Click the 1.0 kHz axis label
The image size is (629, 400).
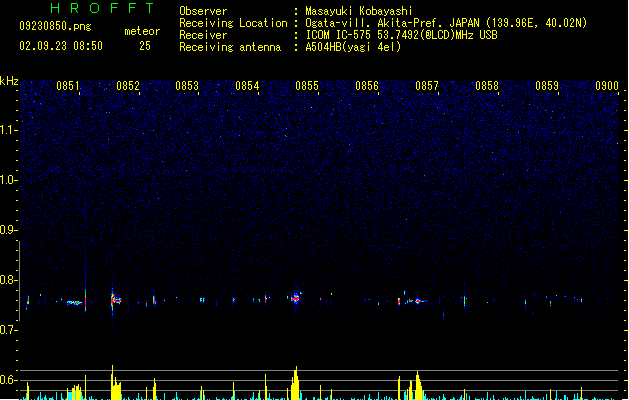pyautogui.click(x=8, y=180)
